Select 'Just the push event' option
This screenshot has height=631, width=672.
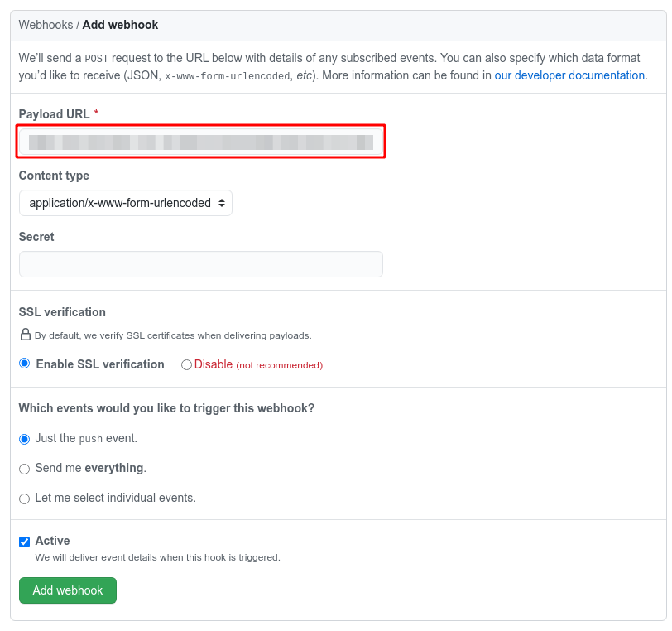pyautogui.click(x=24, y=438)
